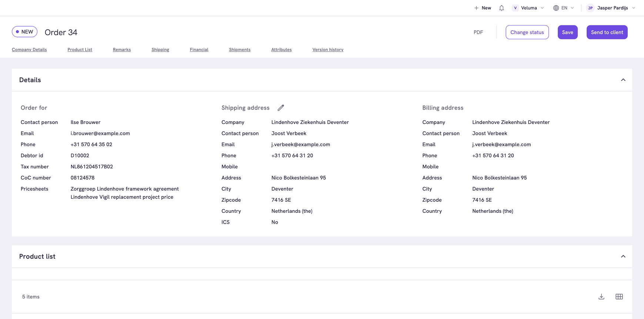This screenshot has width=644, height=319.
Task: Click the JP user avatar
Action: coord(590,8)
